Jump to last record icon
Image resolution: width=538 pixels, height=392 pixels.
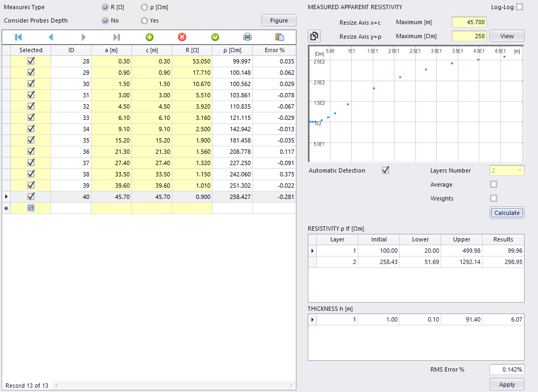(x=117, y=37)
